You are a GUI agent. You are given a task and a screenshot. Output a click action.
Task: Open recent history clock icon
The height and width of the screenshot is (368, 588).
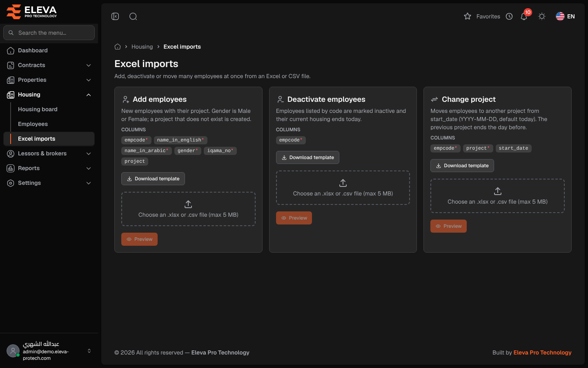pos(509,16)
